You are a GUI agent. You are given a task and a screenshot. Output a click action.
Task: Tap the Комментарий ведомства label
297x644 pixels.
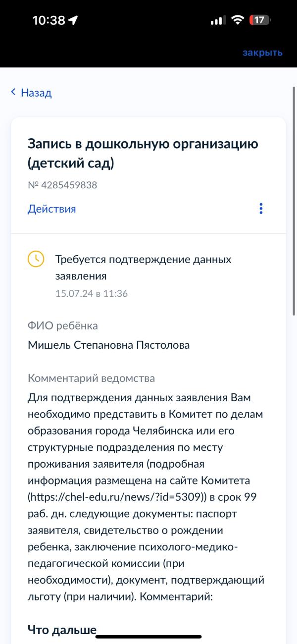pos(92,378)
